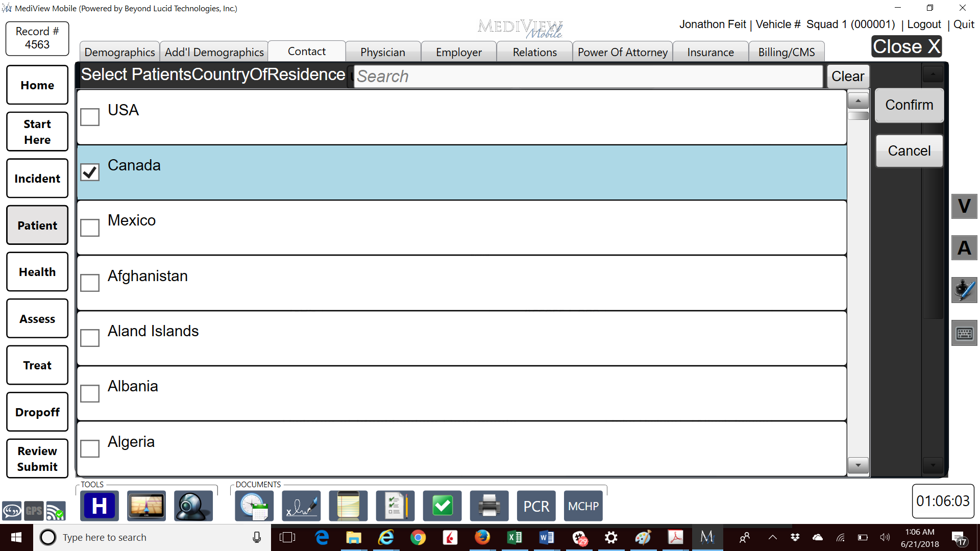The height and width of the screenshot is (551, 980).
Task: Click the printer icon
Action: pyautogui.click(x=489, y=506)
